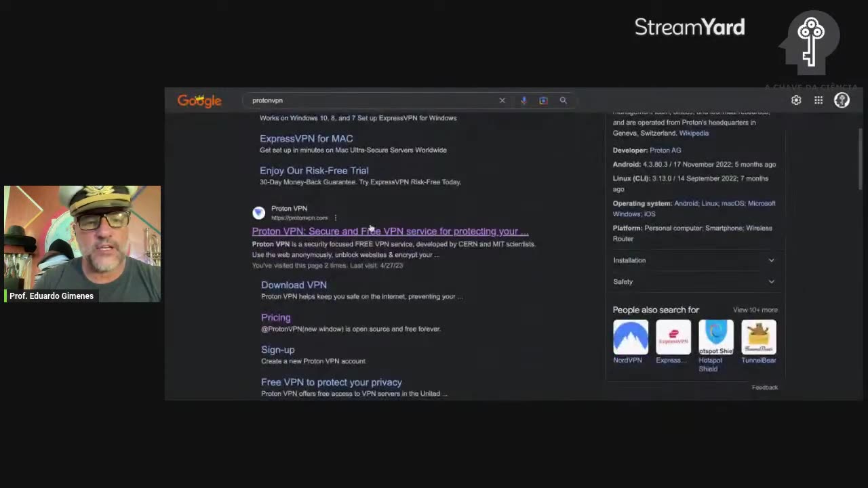This screenshot has height=488, width=868.
Task: Click the https://protonvpn.com URL text
Action: [x=299, y=218]
